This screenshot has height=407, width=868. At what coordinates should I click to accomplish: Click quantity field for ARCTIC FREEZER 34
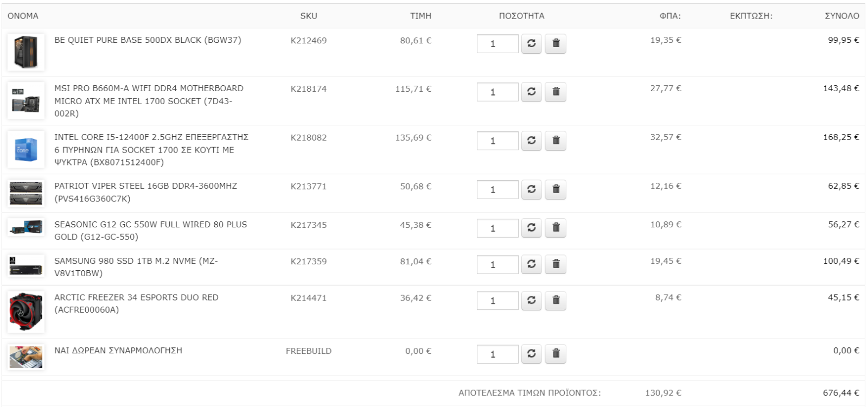pos(497,301)
